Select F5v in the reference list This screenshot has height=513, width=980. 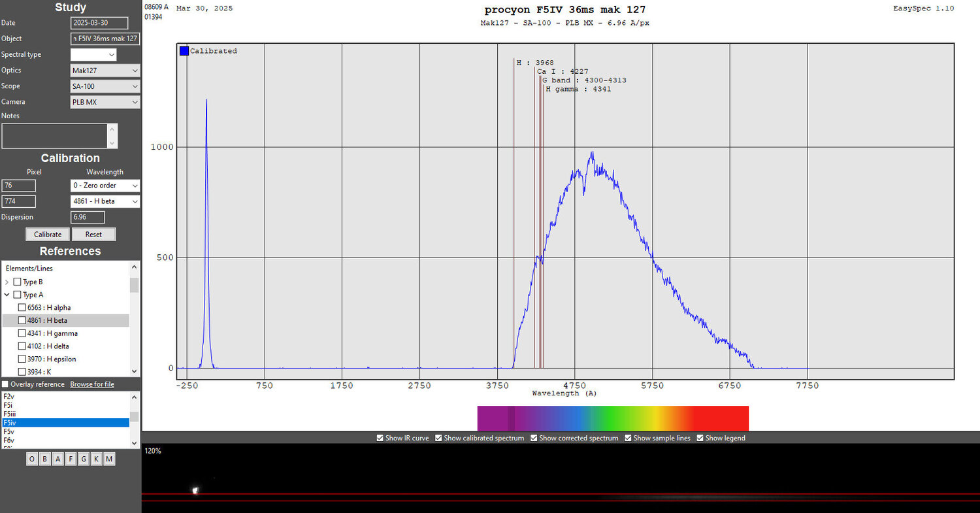click(x=65, y=431)
